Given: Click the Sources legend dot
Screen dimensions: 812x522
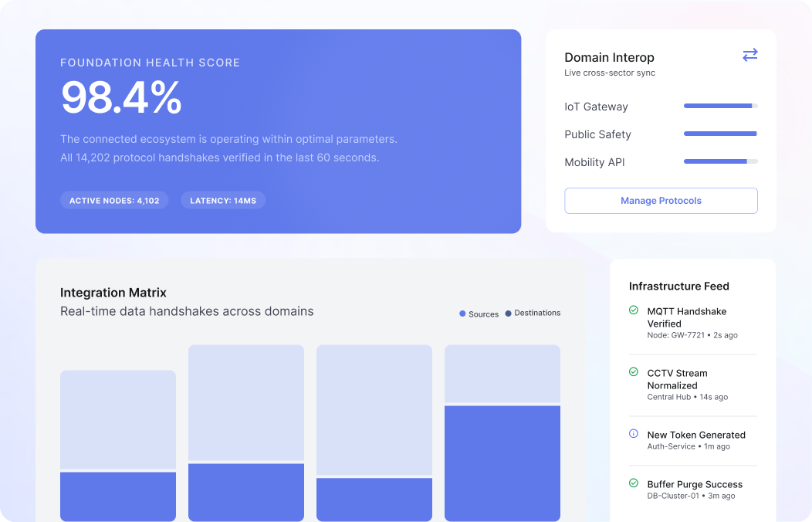Looking at the screenshot, I should click(462, 314).
